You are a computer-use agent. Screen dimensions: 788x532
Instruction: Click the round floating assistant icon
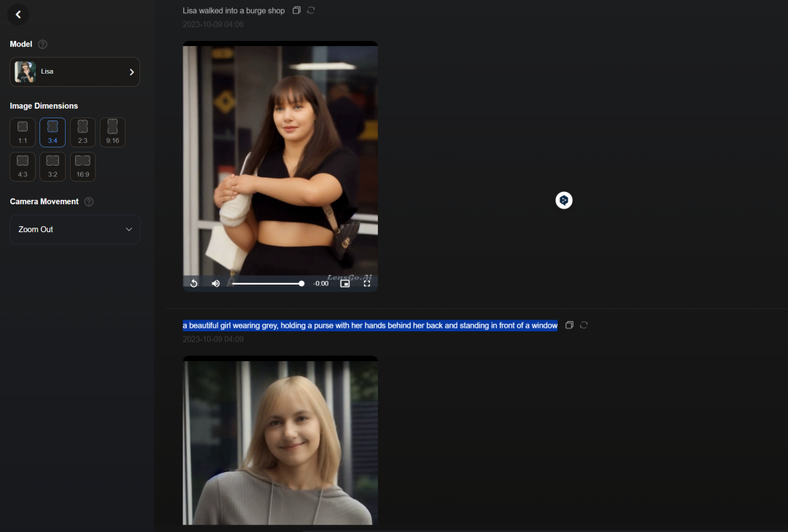[x=564, y=200]
